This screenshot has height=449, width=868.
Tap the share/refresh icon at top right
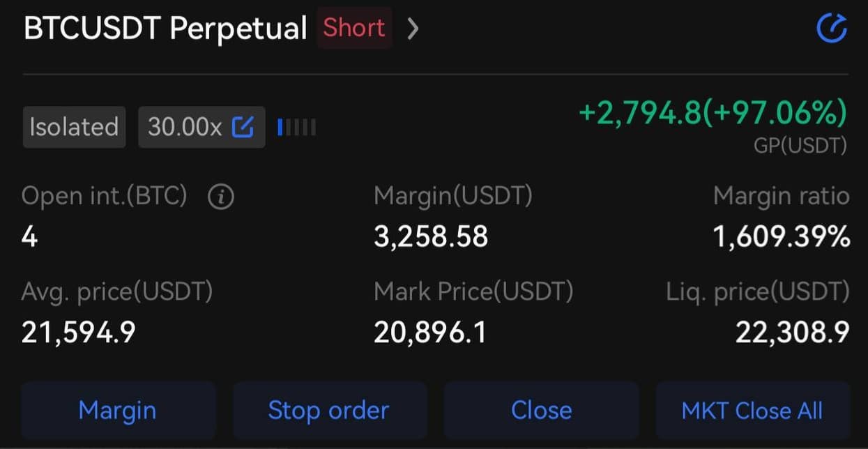click(831, 29)
